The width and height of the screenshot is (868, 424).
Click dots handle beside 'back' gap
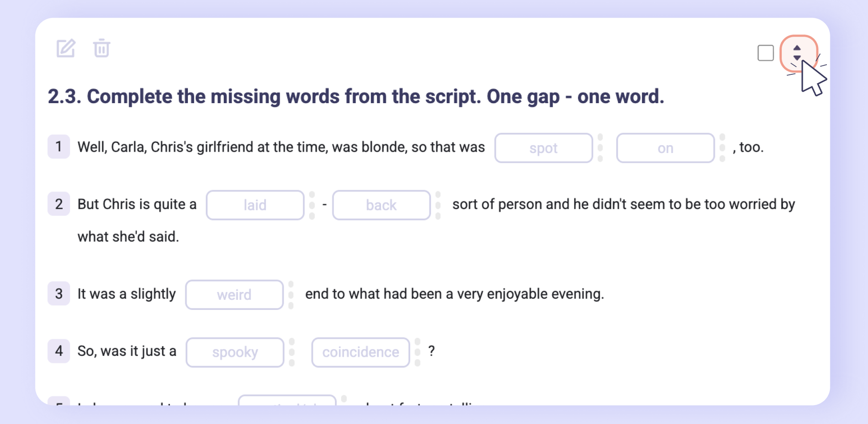(x=438, y=205)
